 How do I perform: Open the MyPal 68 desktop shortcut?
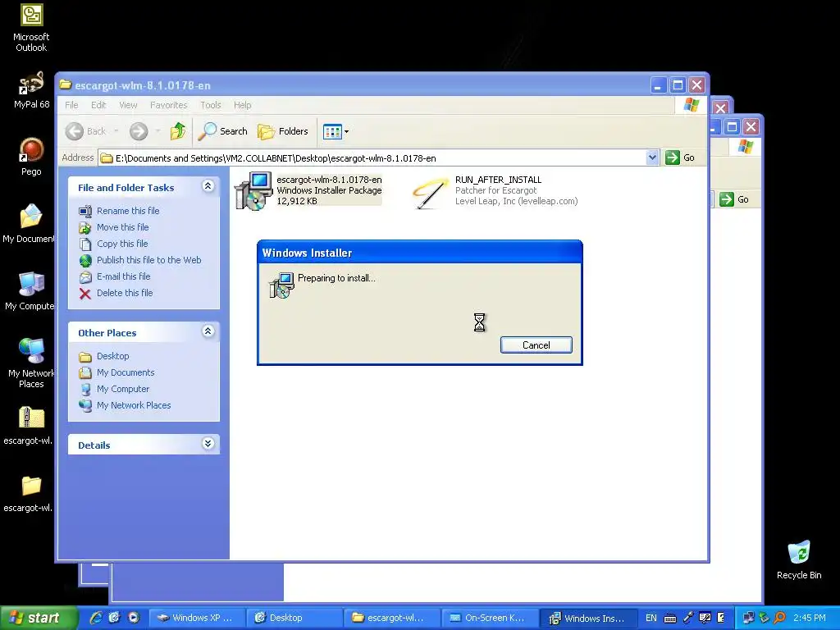coord(31,90)
